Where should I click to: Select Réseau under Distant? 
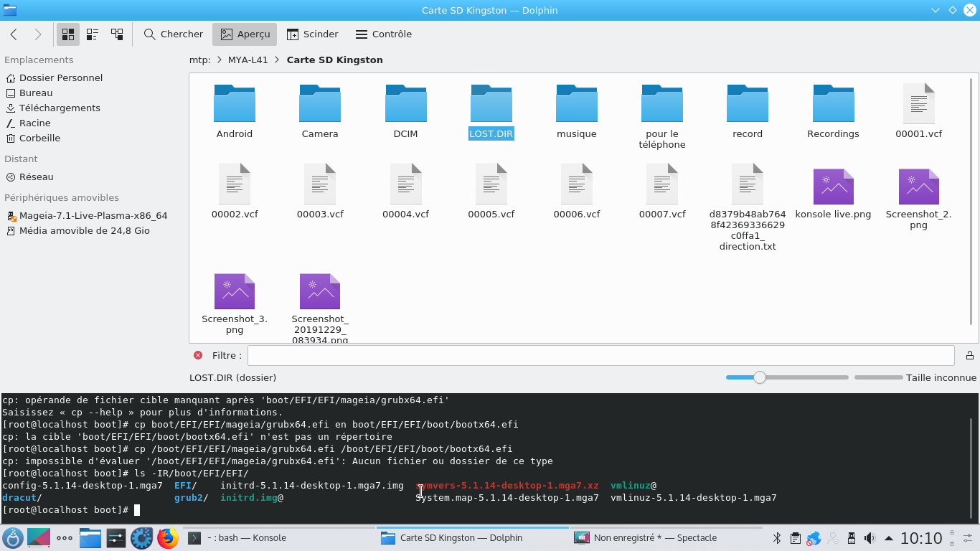click(29, 176)
